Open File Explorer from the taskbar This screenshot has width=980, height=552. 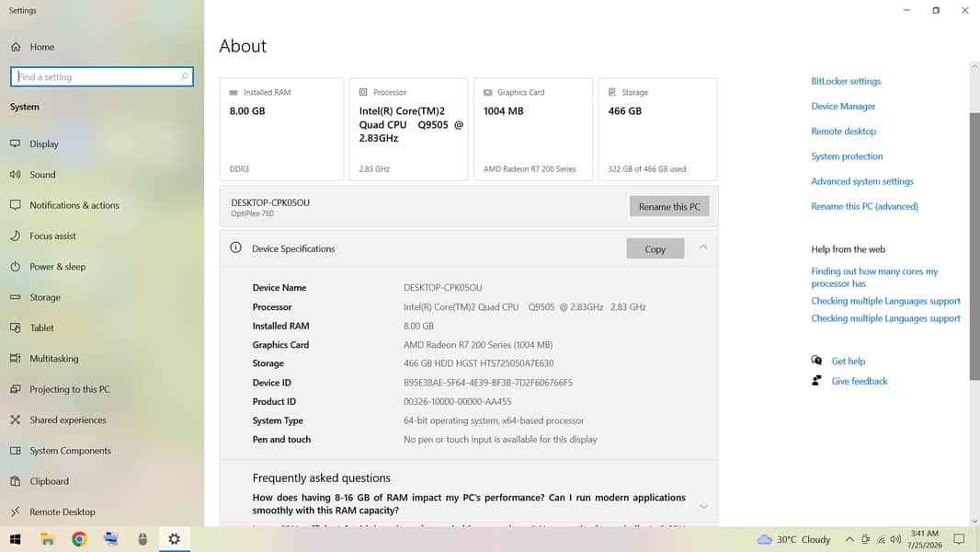click(x=48, y=539)
